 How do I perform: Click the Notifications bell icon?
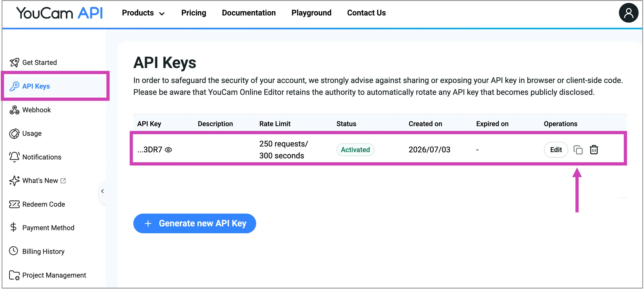point(14,157)
